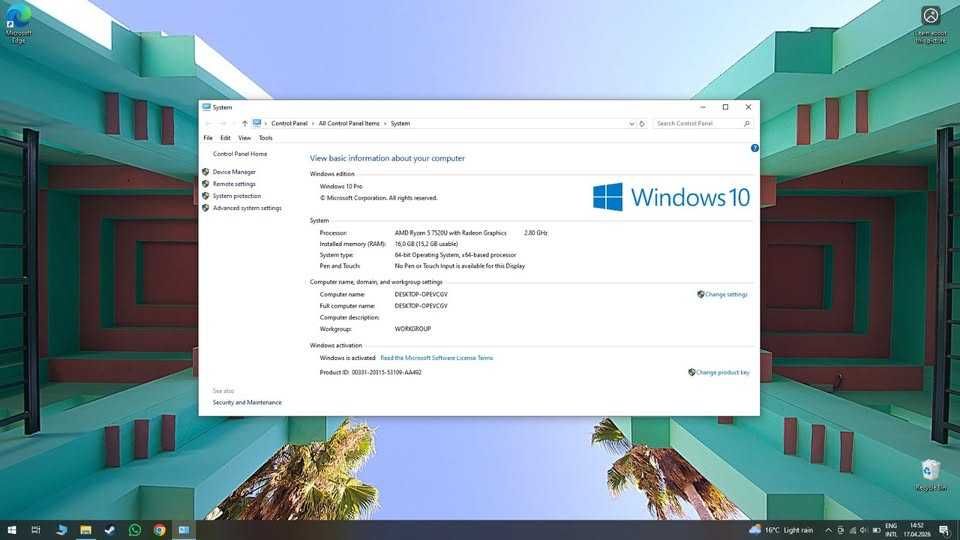Open the notification Action Center
This screenshot has width=960, height=540.
click(x=945, y=530)
